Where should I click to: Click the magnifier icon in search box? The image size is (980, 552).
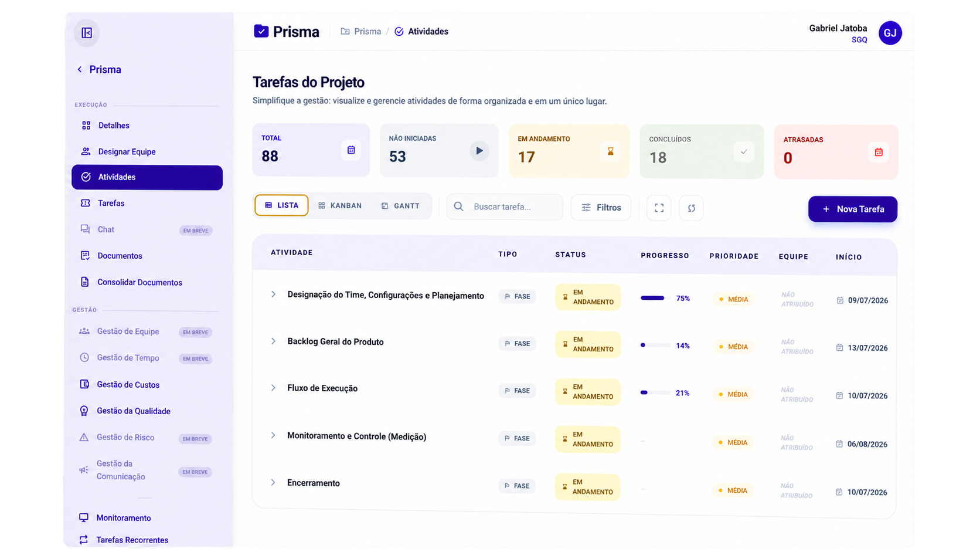click(x=459, y=206)
